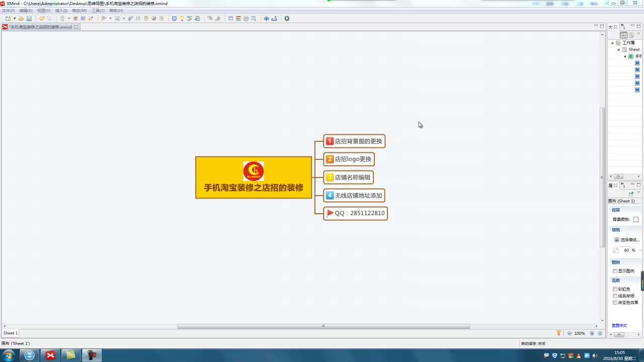644x362 pixels.
Task: Open properties panel view menu triangle
Action: pyautogui.click(x=638, y=193)
